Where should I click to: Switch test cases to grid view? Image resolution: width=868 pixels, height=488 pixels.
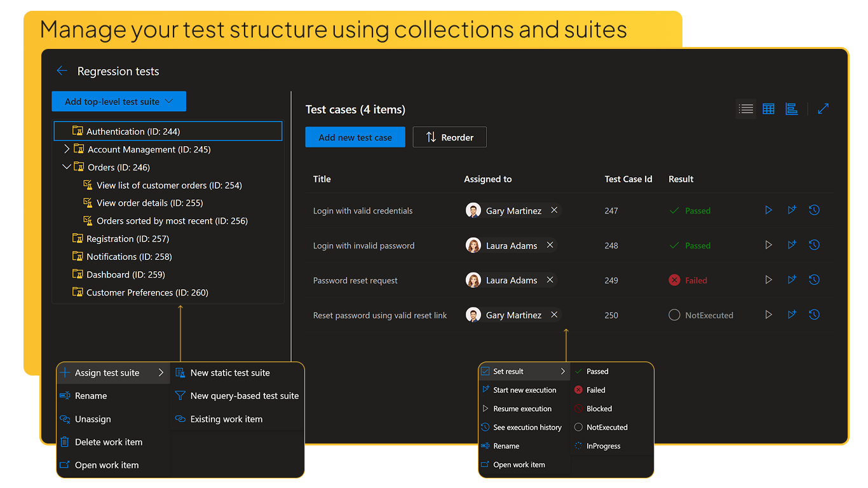click(x=768, y=109)
